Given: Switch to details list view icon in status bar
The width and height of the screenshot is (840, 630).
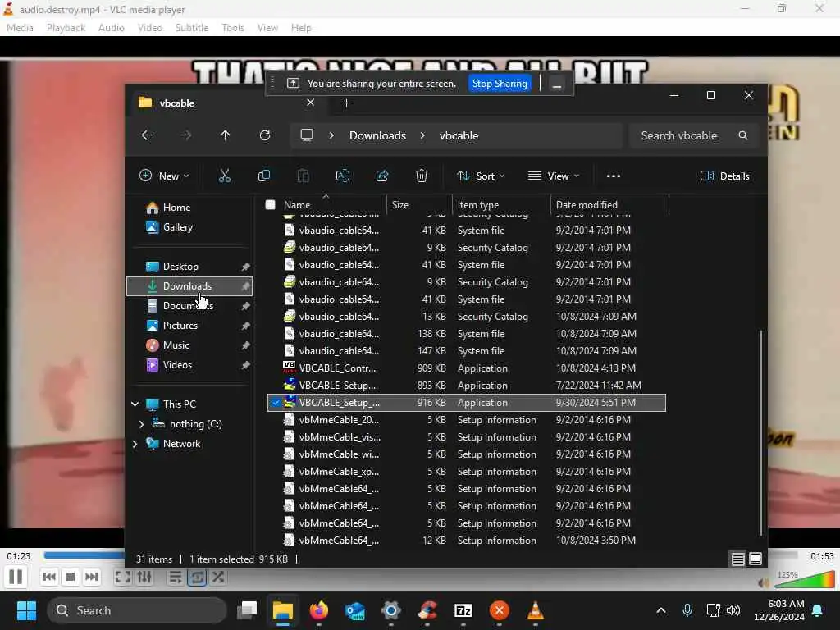Looking at the screenshot, I should tap(737, 559).
